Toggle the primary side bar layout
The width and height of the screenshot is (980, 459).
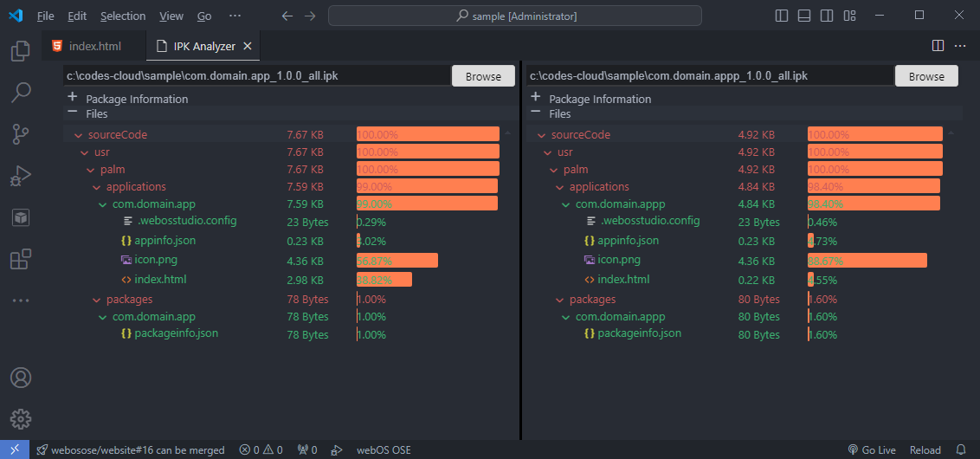[782, 16]
